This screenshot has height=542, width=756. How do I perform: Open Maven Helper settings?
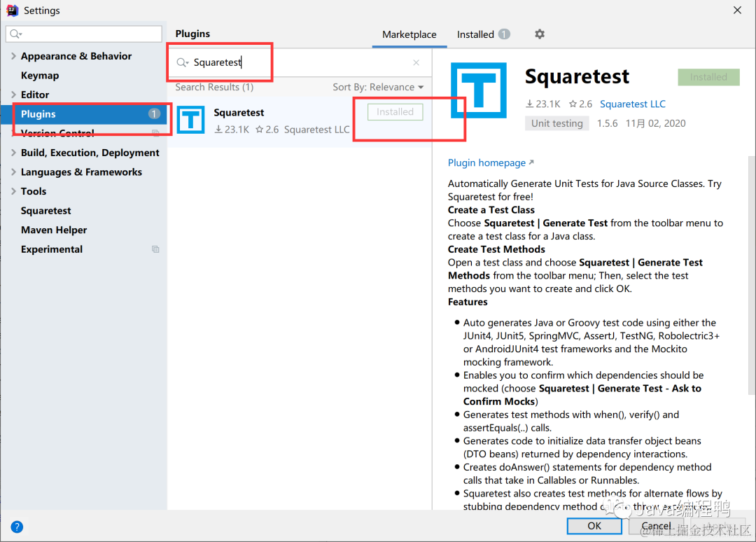pyautogui.click(x=54, y=230)
